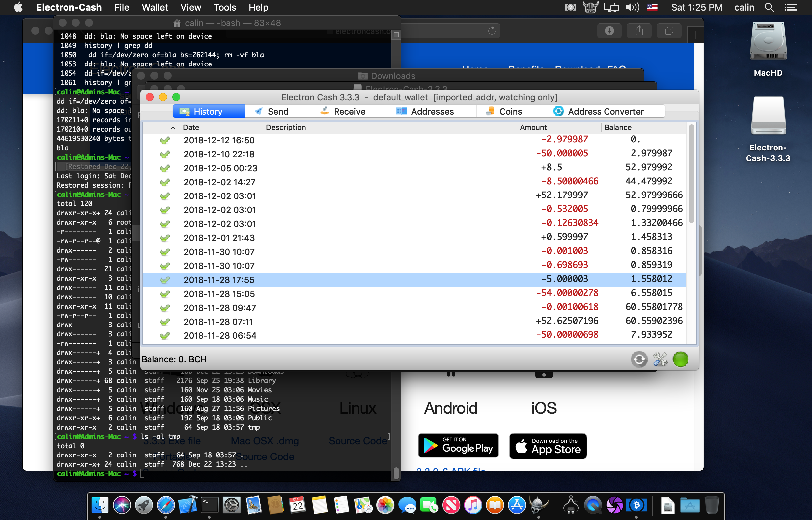Select the 2018-12-12 16:50 transaction
Viewport: 812px width, 520px height.
pyautogui.click(x=414, y=140)
